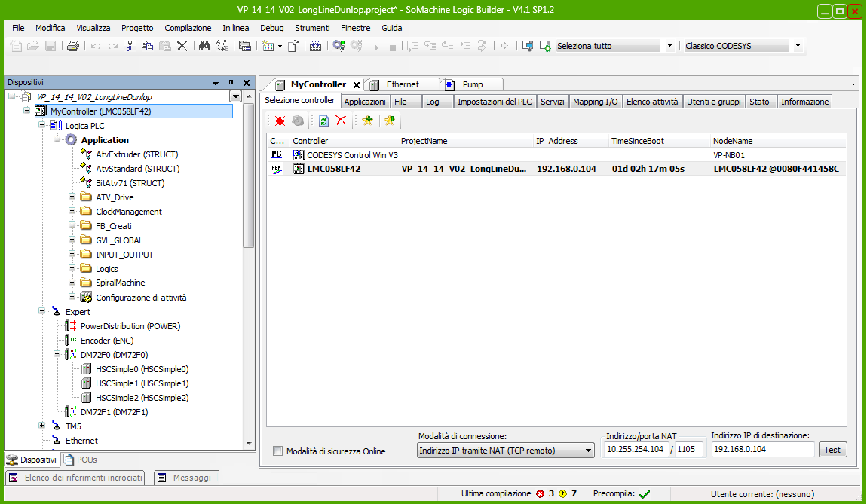This screenshot has width=867, height=504.
Task: Open the Progetto menu
Action: pos(137,28)
